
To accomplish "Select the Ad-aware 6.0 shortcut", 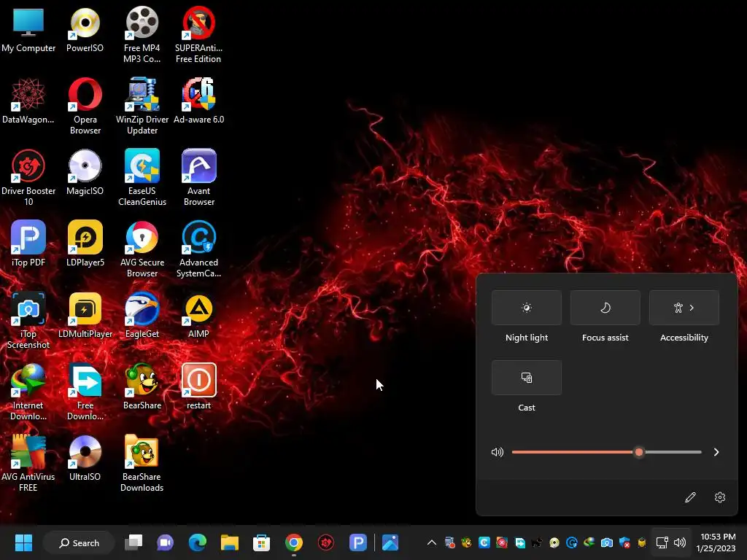I will coord(198,101).
